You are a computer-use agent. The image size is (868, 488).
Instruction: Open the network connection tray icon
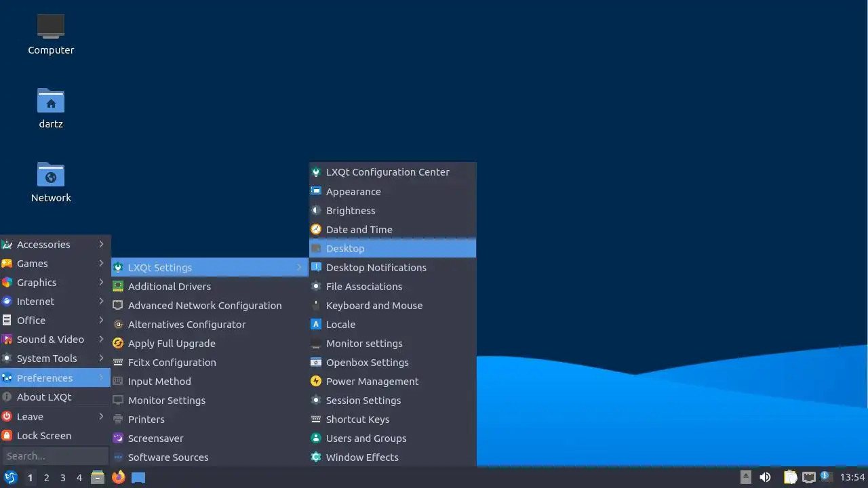808,477
